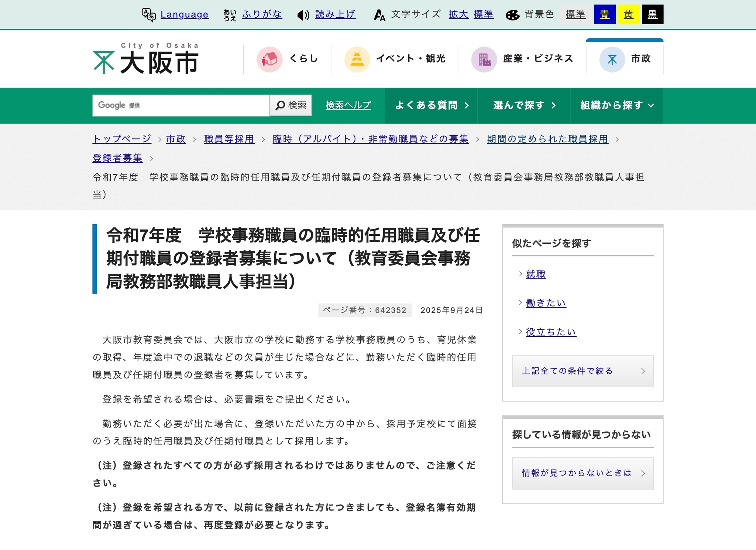Activate the 読み上げ read-aloud speaker icon

pyautogui.click(x=303, y=14)
